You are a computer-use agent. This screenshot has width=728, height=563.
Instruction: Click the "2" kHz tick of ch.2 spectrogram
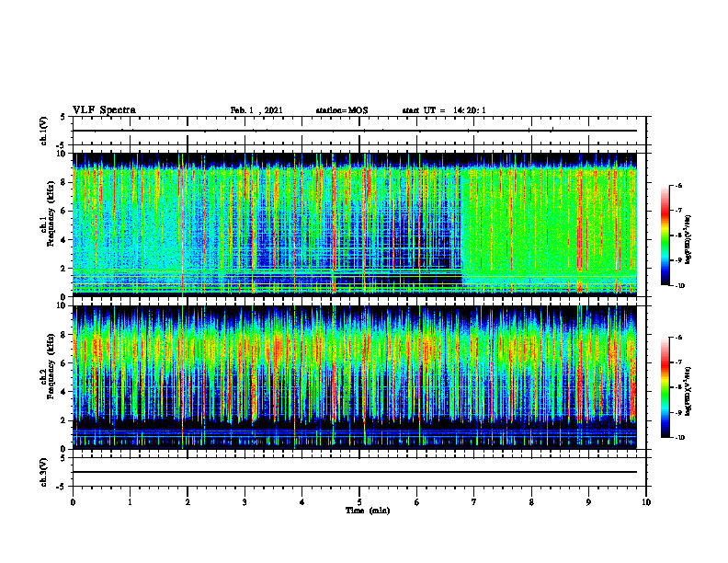64,420
